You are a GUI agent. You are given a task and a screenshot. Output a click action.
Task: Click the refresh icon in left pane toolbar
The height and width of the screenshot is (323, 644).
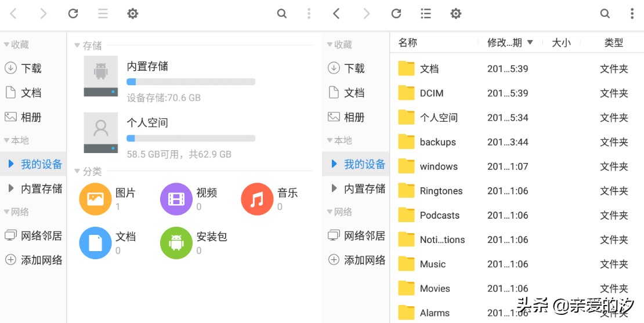pyautogui.click(x=73, y=13)
